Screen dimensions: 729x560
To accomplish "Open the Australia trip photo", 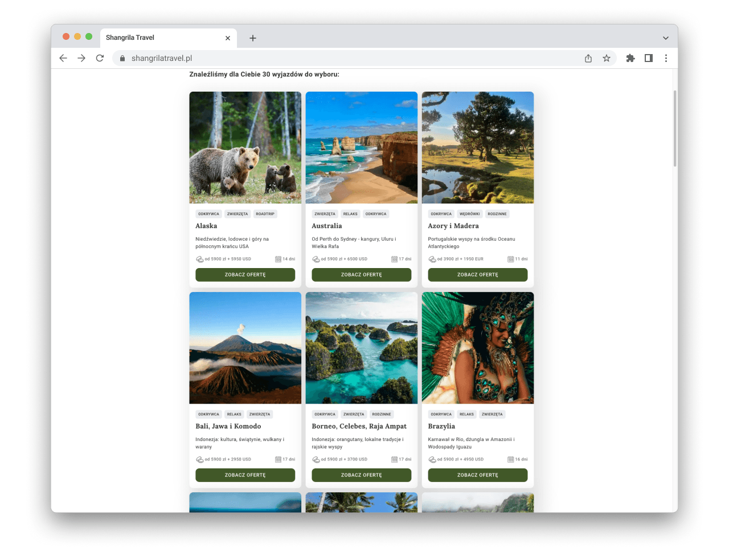I will click(x=361, y=147).
